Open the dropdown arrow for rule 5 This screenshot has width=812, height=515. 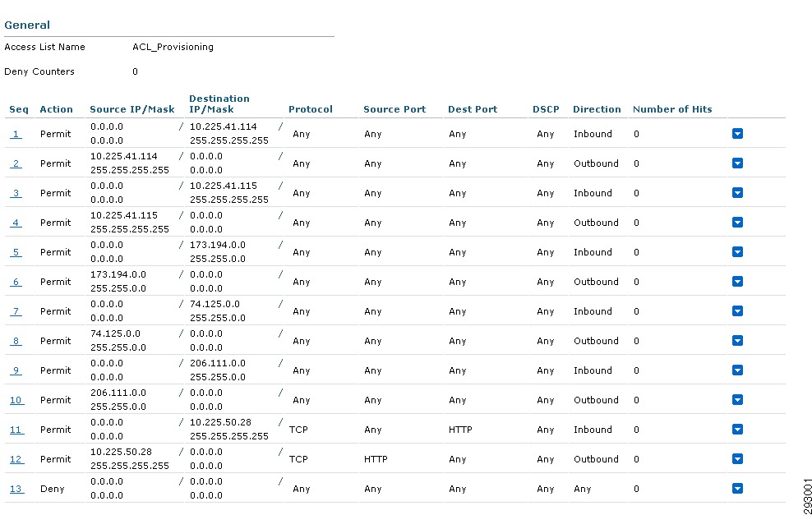click(737, 251)
